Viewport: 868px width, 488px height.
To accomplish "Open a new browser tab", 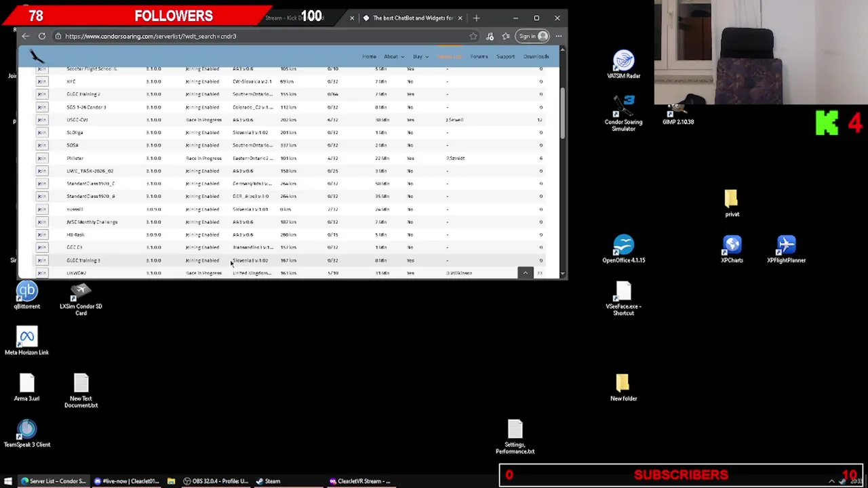I will (476, 18).
